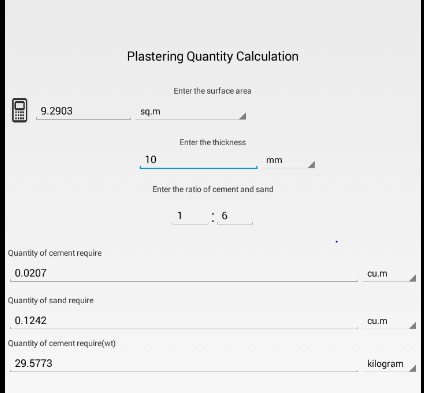424x393 pixels.
Task: Open the kilogram weight unit dropdown
Action: click(389, 364)
